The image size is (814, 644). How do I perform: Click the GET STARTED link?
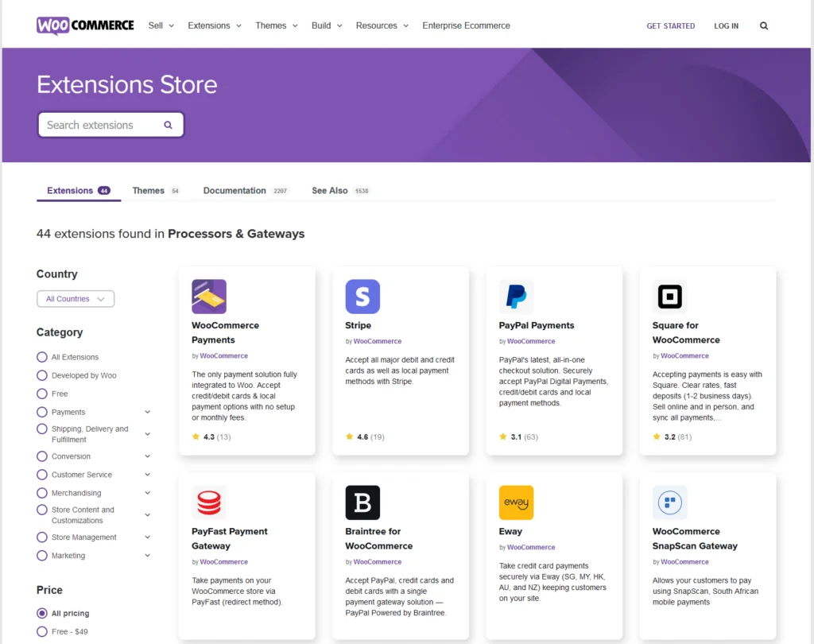[x=670, y=25]
